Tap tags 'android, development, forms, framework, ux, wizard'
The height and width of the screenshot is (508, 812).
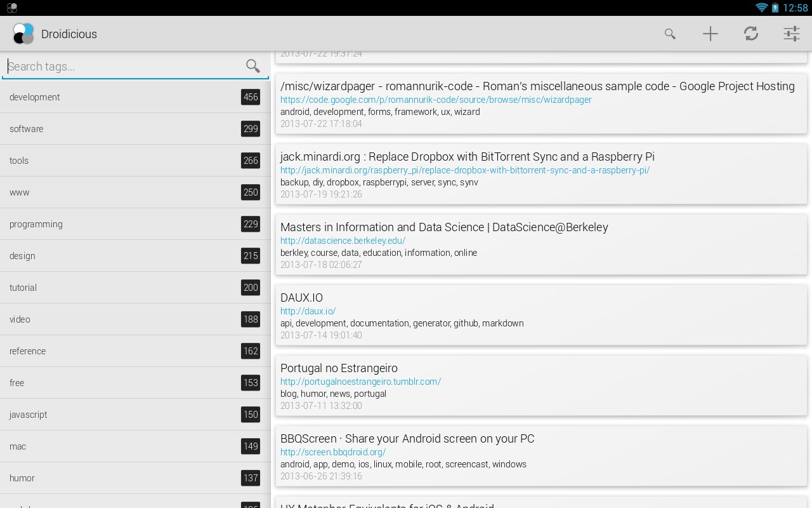[x=380, y=112]
